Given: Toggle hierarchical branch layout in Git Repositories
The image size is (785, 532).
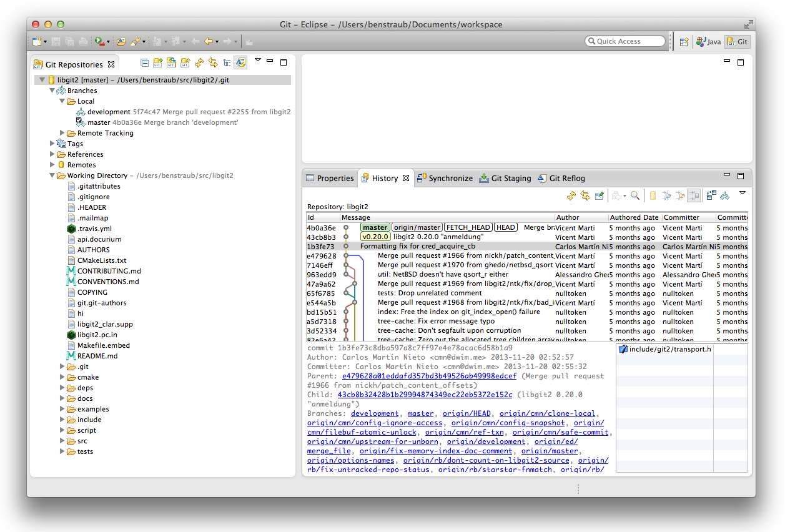Looking at the screenshot, I should click(x=227, y=63).
